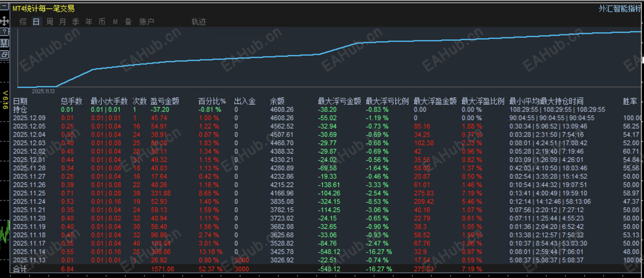Click the 最小|平均|最大持仓时间 column header
This screenshot has width=644, height=278.
point(546,101)
